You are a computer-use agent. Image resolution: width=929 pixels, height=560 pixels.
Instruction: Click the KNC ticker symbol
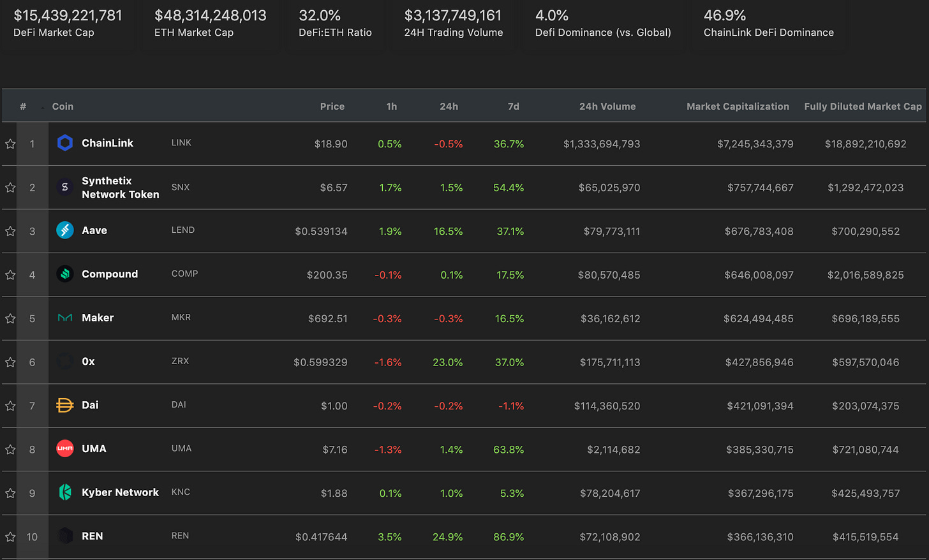click(181, 492)
